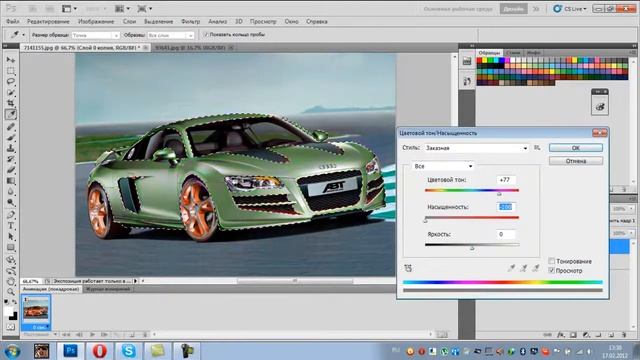
Task: Click OK in Hue/Saturation dialog
Action: (576, 148)
